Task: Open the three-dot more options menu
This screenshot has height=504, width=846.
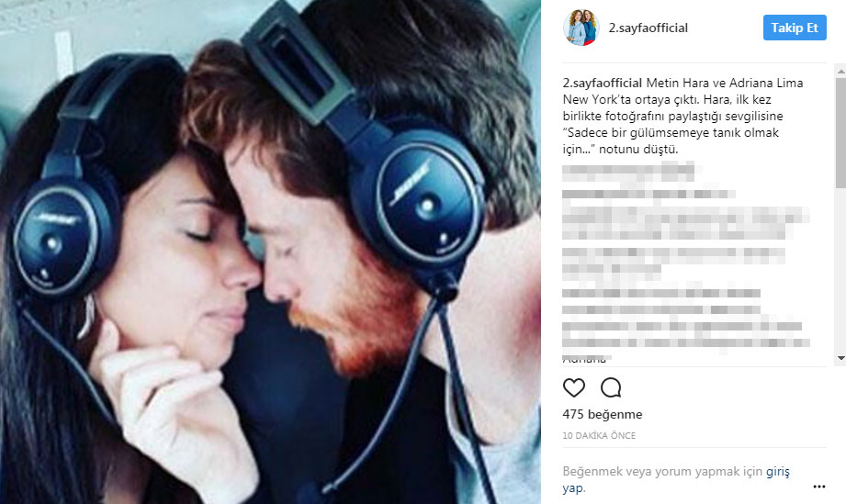Action: pos(819,487)
